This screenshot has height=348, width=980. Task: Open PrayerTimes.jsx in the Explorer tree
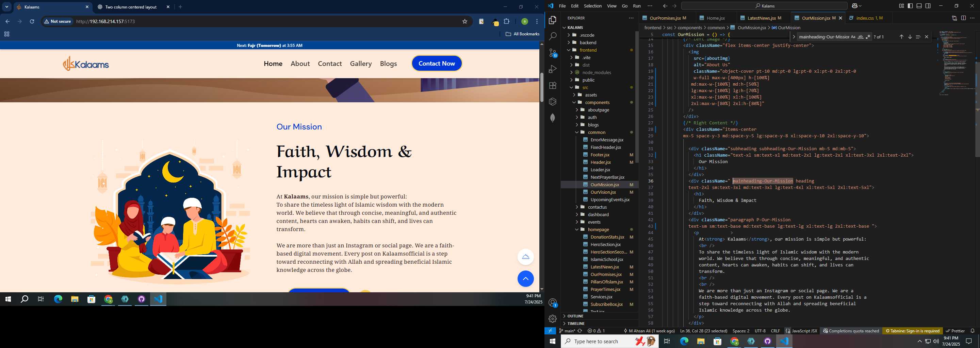coord(605,290)
